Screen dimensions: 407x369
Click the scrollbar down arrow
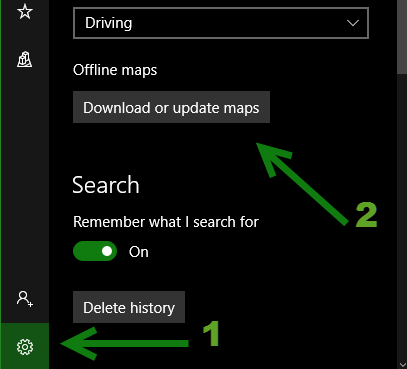coord(402,364)
